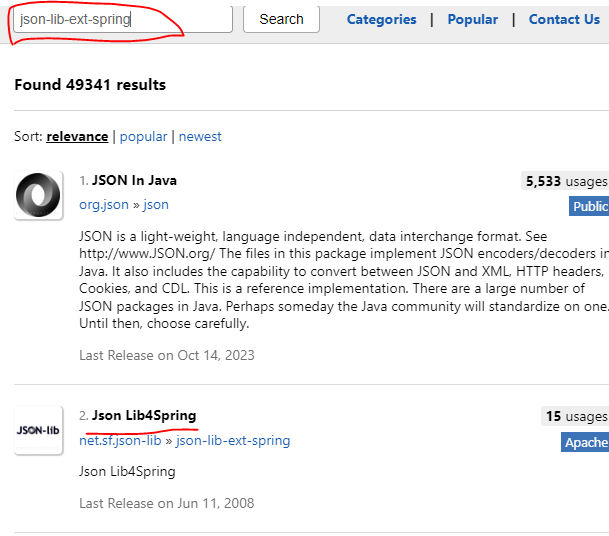
Task: Click the Search button
Action: pos(281,19)
